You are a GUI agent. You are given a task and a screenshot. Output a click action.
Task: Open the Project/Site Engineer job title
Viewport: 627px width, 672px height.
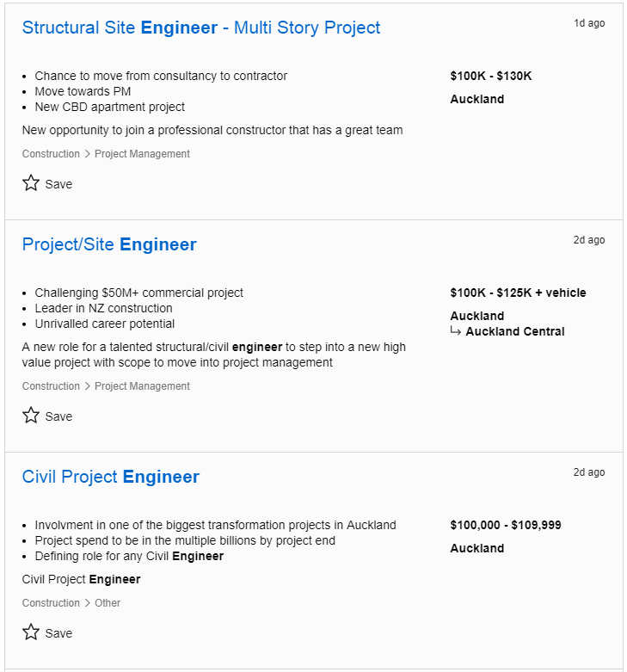click(x=109, y=244)
